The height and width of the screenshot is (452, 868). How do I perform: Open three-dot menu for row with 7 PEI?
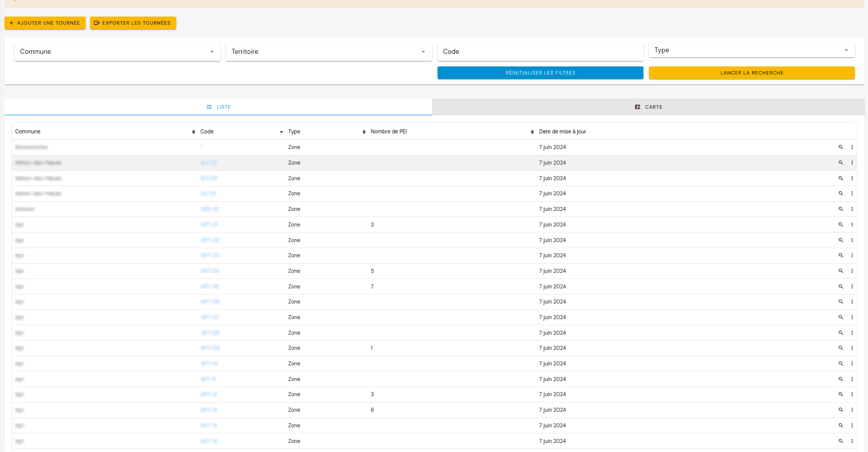pos(852,286)
